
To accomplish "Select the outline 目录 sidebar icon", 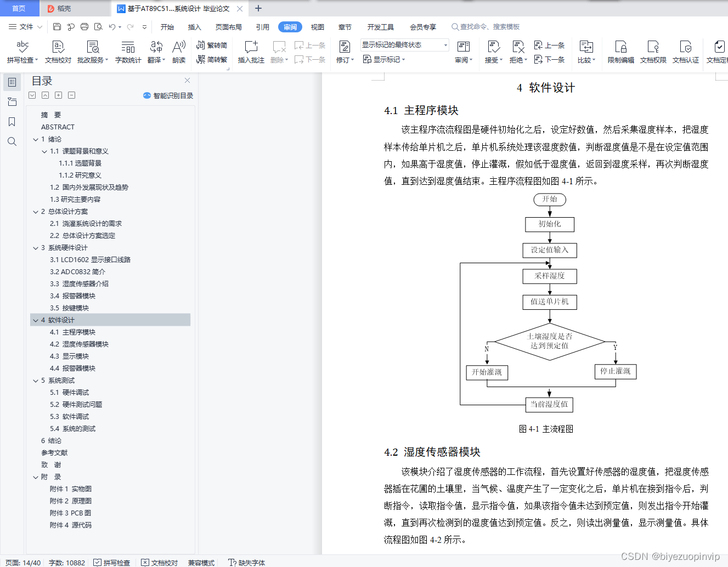I will point(12,82).
